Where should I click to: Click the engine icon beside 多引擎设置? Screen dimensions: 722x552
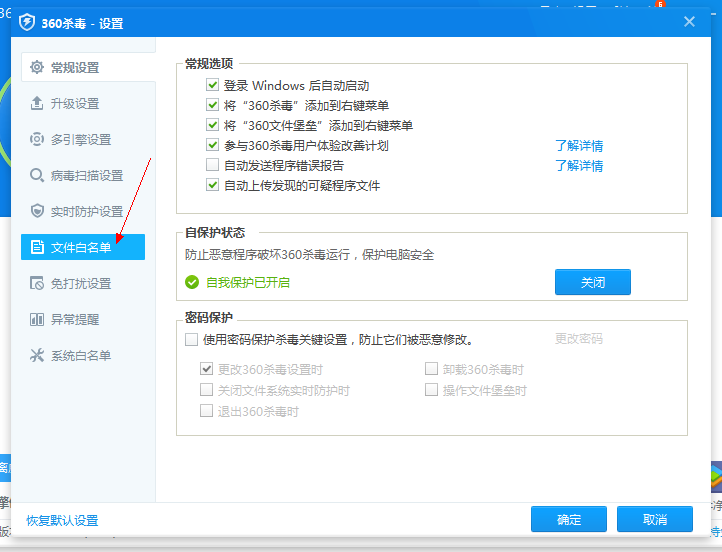pos(37,139)
